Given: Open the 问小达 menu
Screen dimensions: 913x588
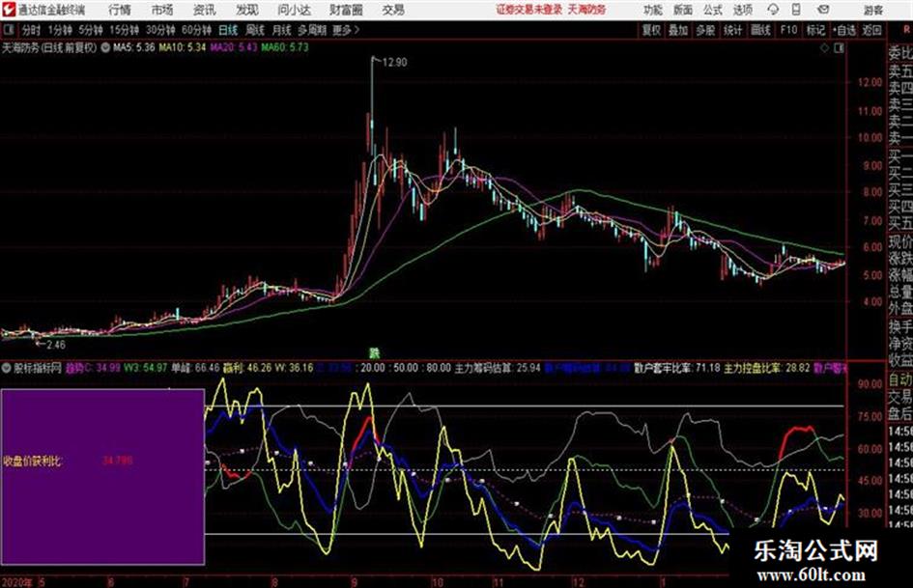Looking at the screenshot, I should (294, 10).
